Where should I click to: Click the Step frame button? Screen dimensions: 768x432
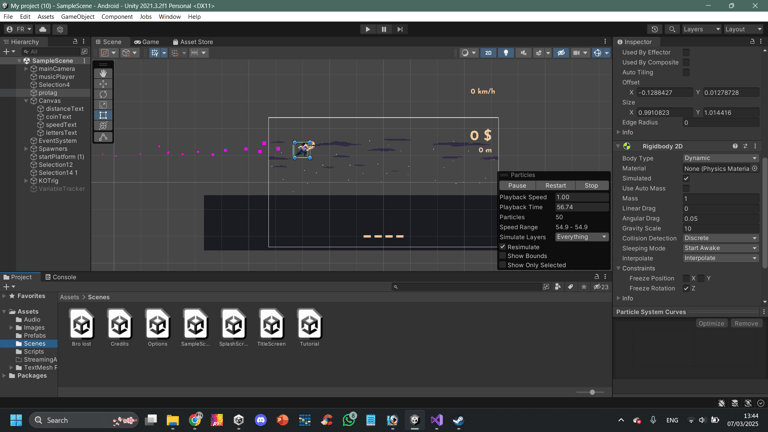tap(400, 29)
